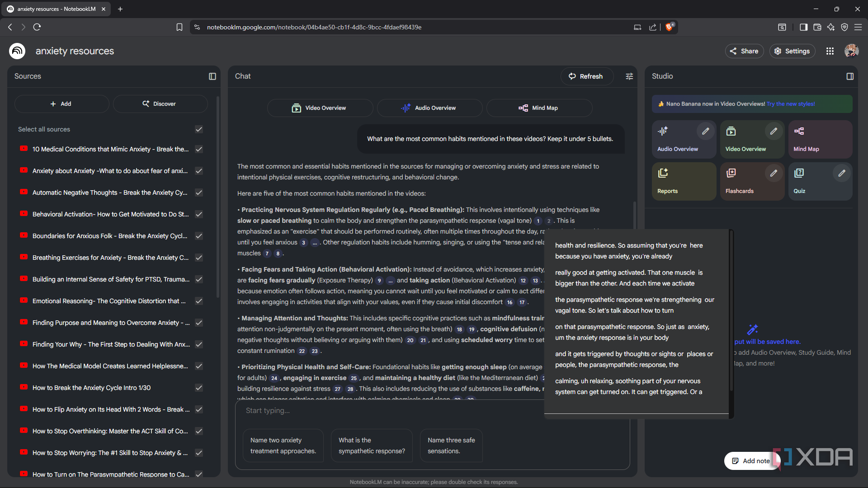Open browser hamburger menu
868x488 pixels.
[x=858, y=27]
